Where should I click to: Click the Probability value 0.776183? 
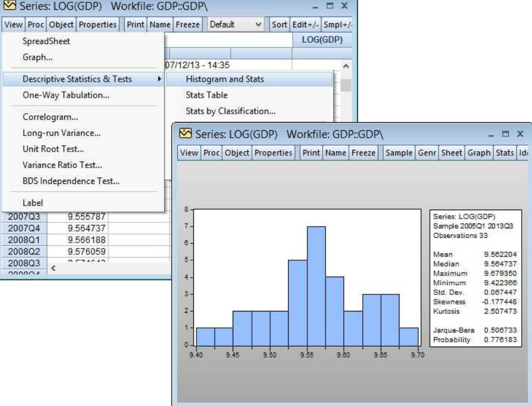click(500, 340)
